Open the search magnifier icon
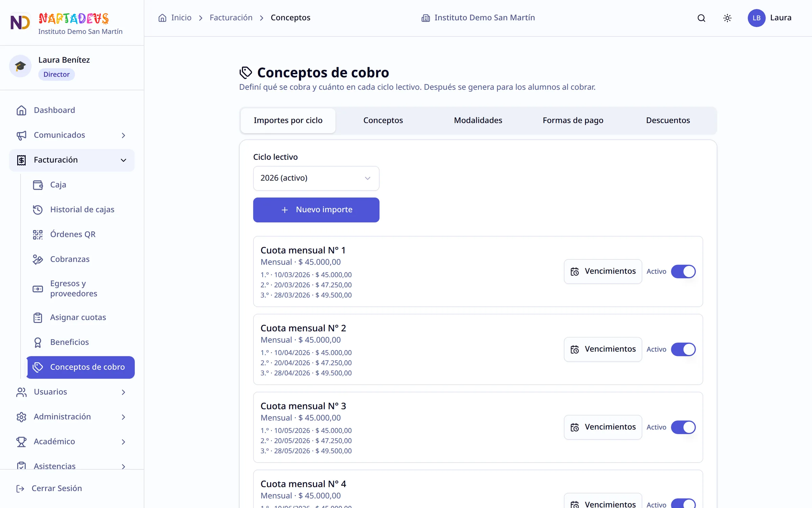The height and width of the screenshot is (508, 812). (x=701, y=18)
